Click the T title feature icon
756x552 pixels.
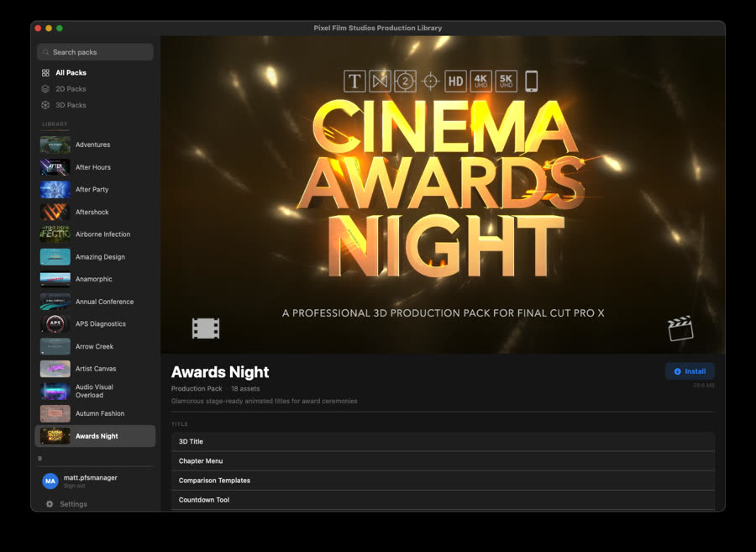click(x=354, y=81)
